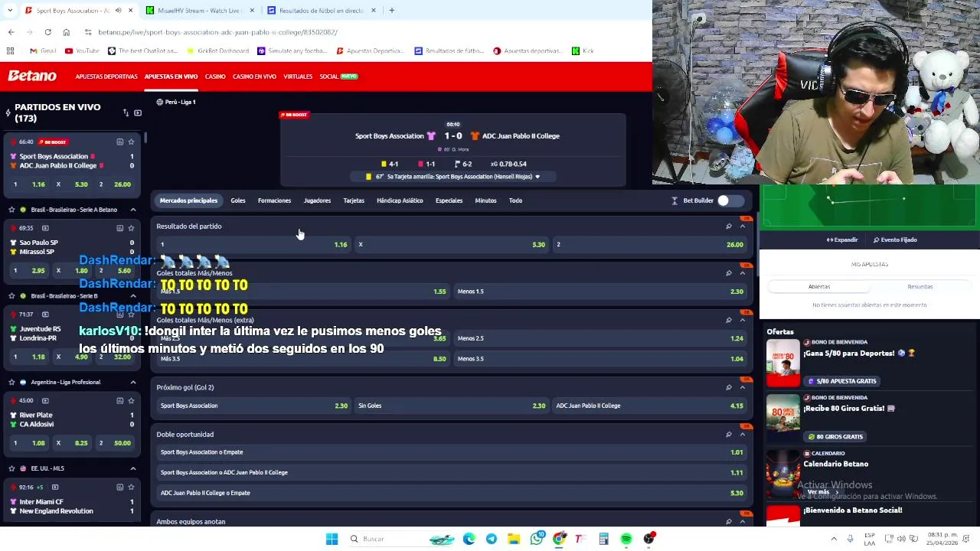Toggle the Bet Builder switch
980x551 pixels.
pos(730,201)
